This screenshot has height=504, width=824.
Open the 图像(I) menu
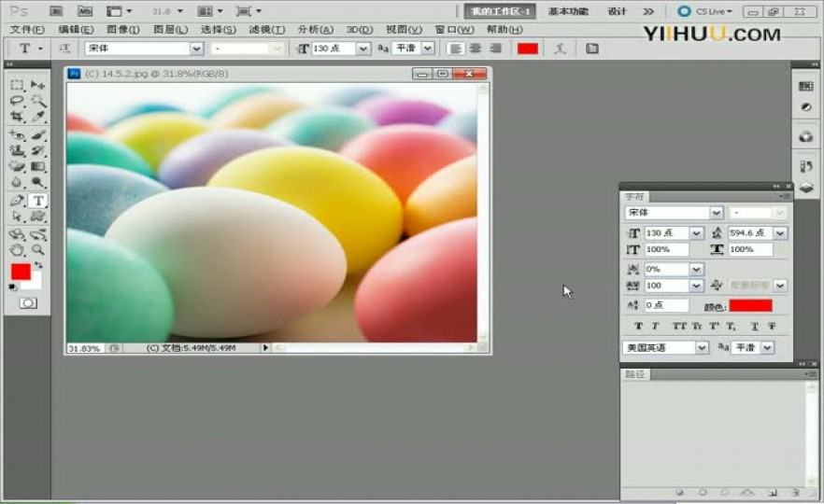123,30
